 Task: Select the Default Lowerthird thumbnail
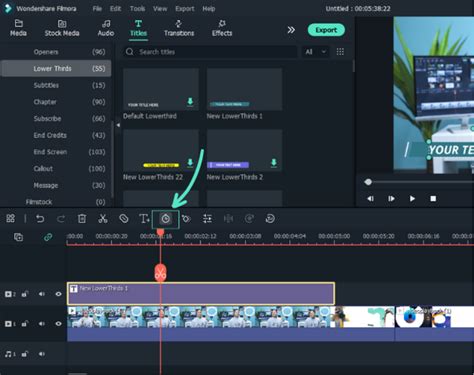tap(161, 89)
